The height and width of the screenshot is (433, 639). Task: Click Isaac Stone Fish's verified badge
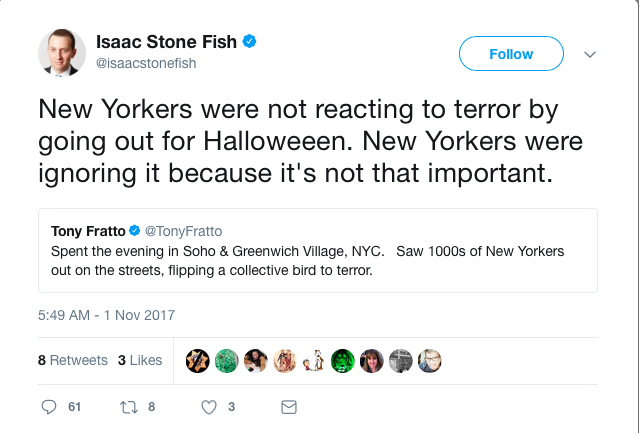(x=250, y=42)
